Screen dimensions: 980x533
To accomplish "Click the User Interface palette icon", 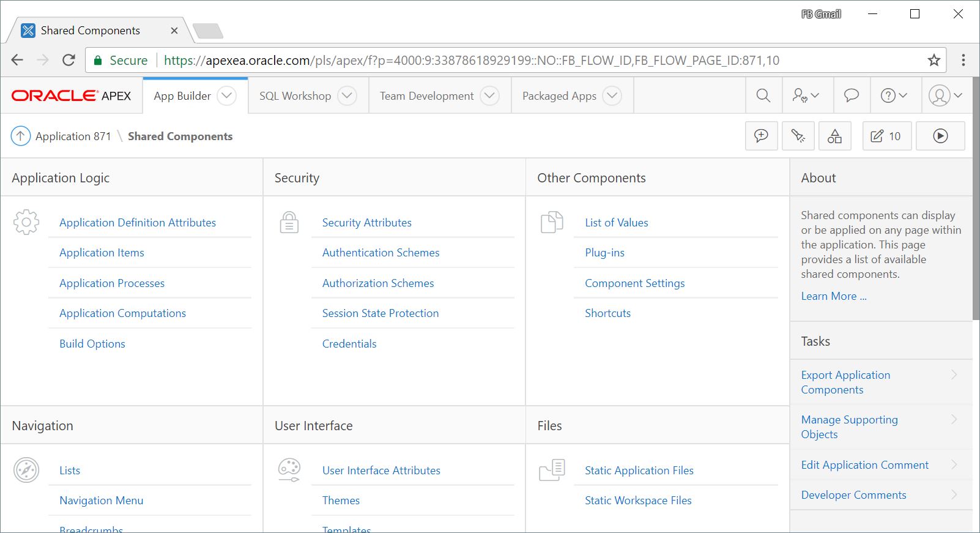I will pyautogui.click(x=289, y=470).
